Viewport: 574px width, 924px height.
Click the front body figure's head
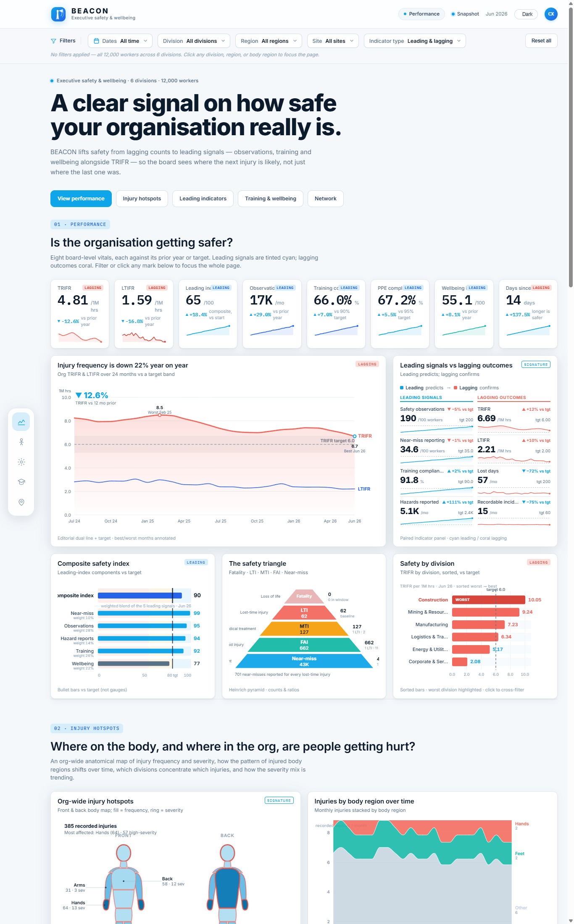124,853
